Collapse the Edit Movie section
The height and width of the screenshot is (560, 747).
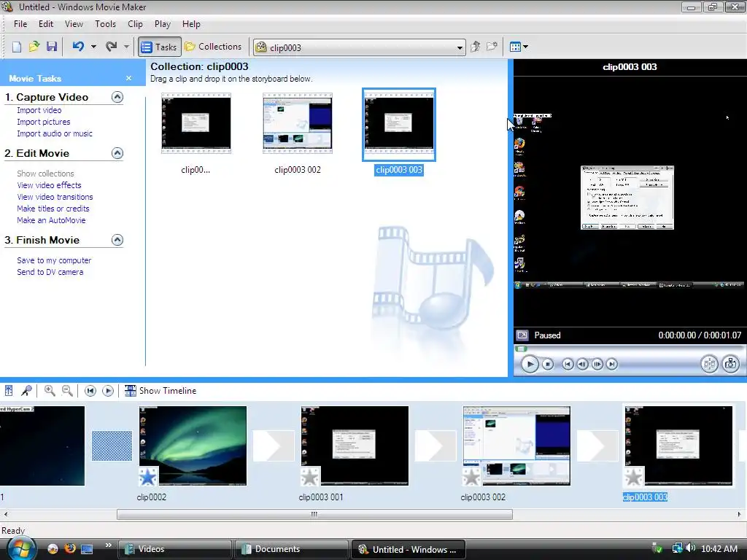point(117,153)
